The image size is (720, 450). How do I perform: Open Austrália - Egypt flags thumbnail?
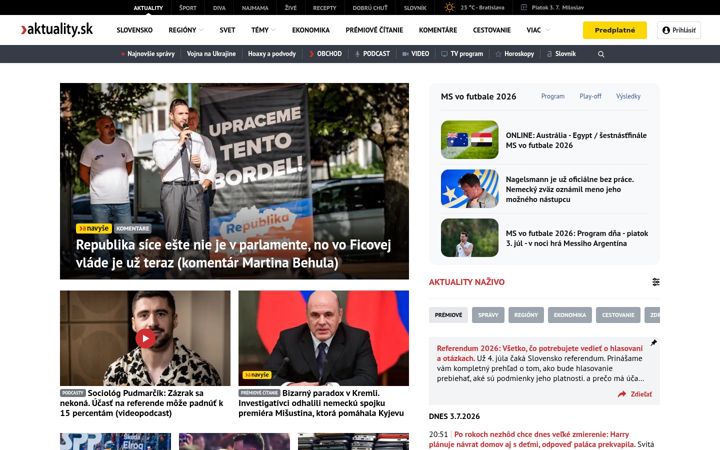[469, 140]
